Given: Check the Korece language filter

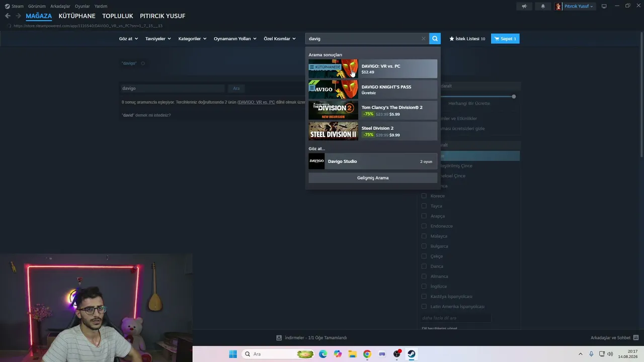Looking at the screenshot, I should click(424, 196).
